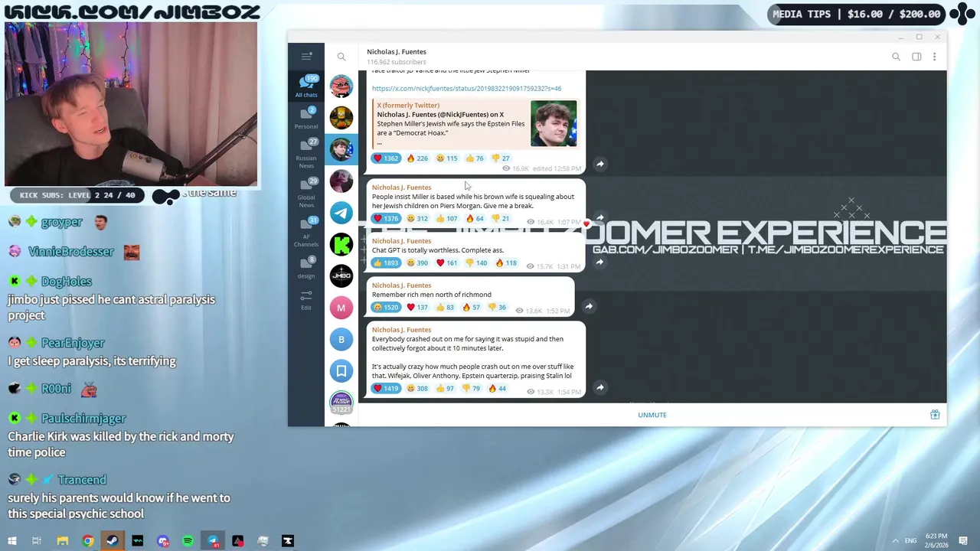Image resolution: width=980 pixels, height=551 pixels.
Task: Select the All chats folder
Action: pos(306,86)
